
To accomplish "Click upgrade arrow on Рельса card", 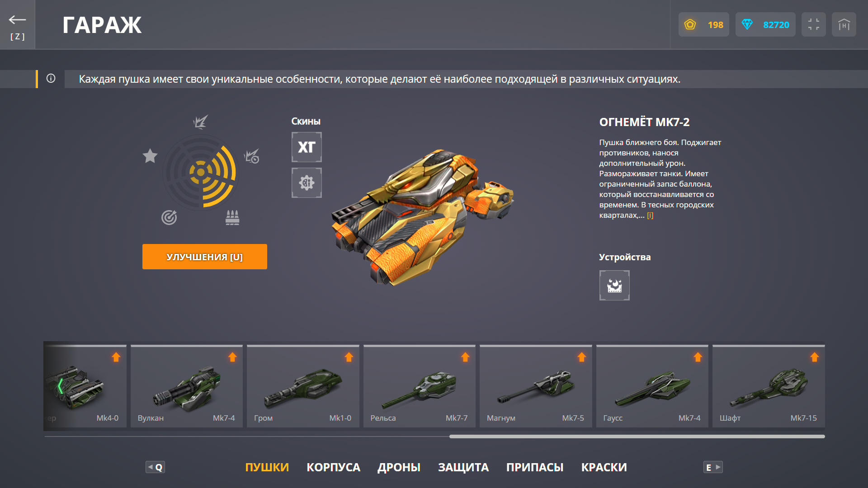I will click(465, 357).
